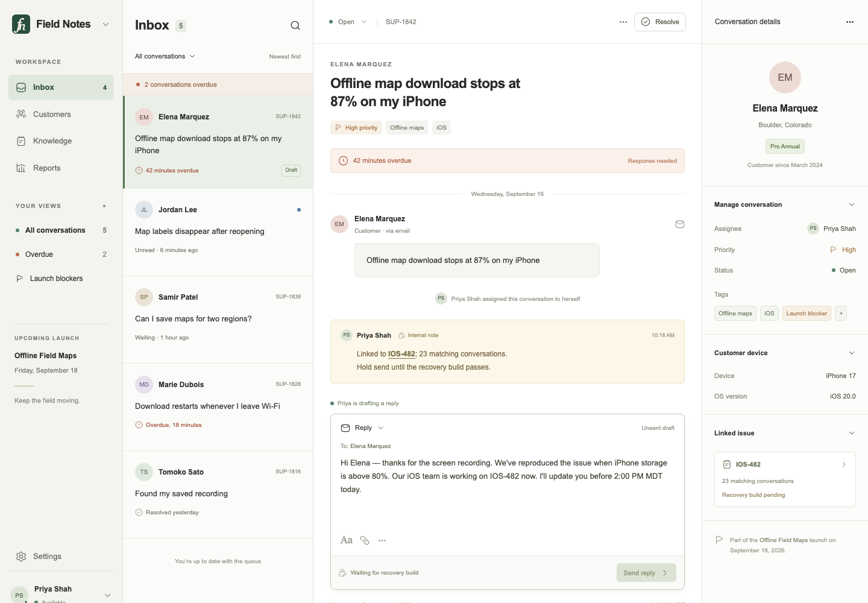Open Conversation details more options menu
868x603 pixels.
[850, 22]
